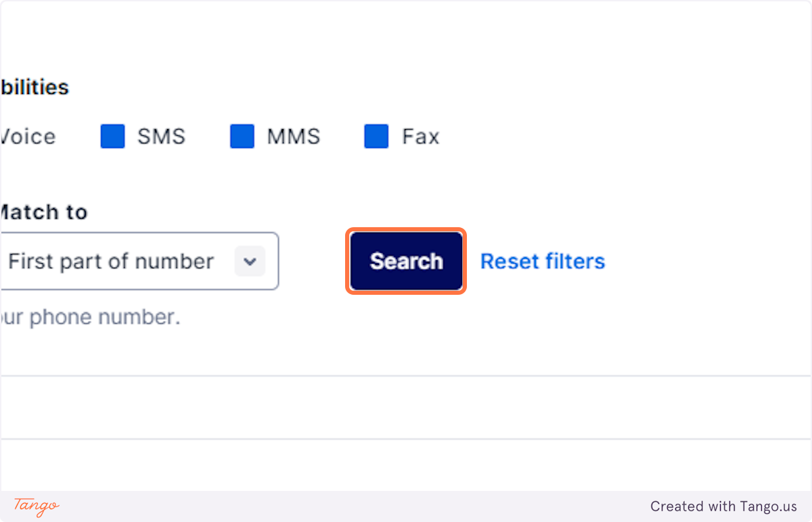Click the blank area below the lowest divider line
This screenshot has height=522, width=812.
pyautogui.click(x=406, y=465)
